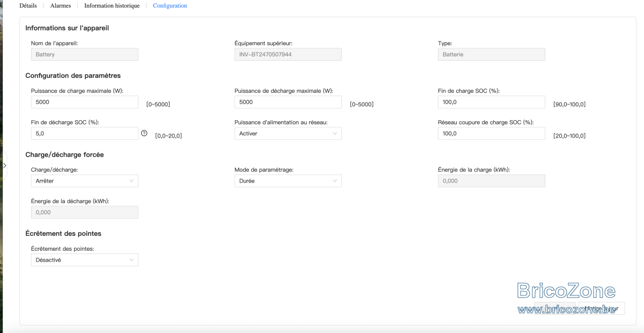Open help for Fin de décharge SOC
This screenshot has width=644, height=333.
pos(144,133)
